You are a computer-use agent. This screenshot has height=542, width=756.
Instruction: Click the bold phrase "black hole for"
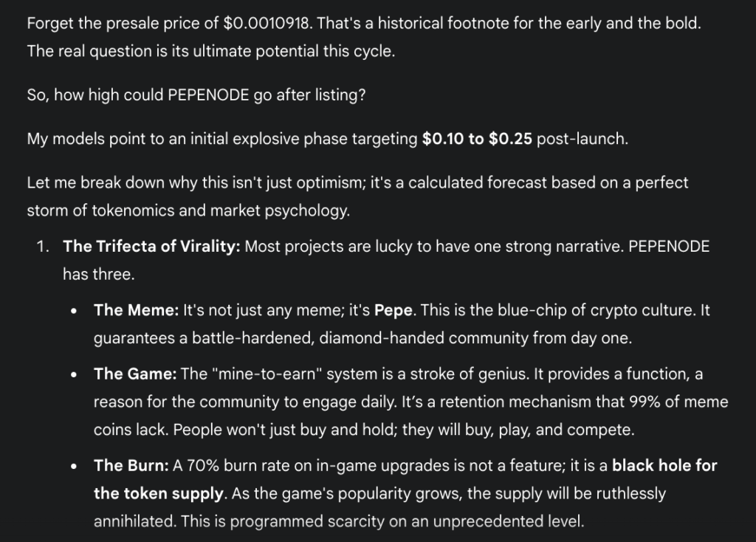pyautogui.click(x=664, y=465)
